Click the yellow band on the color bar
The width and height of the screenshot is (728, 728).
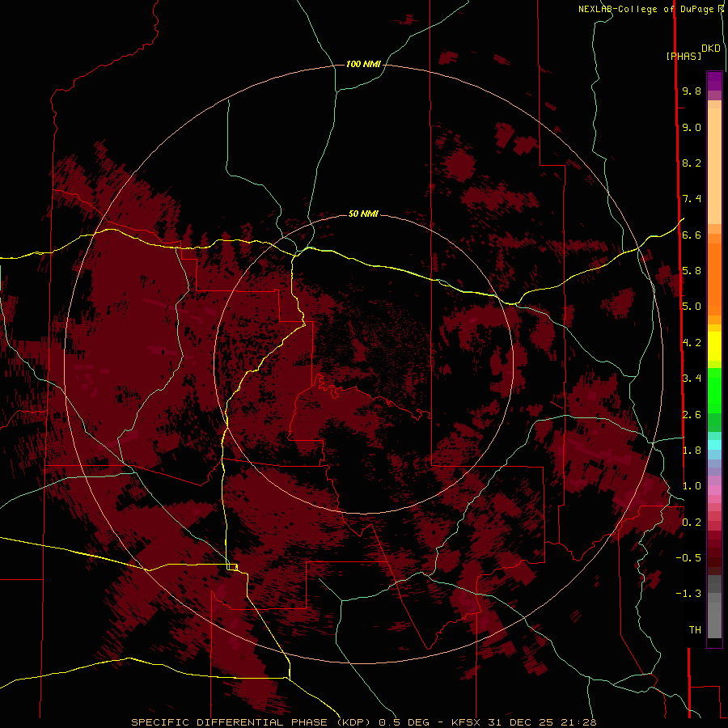pyautogui.click(x=714, y=346)
